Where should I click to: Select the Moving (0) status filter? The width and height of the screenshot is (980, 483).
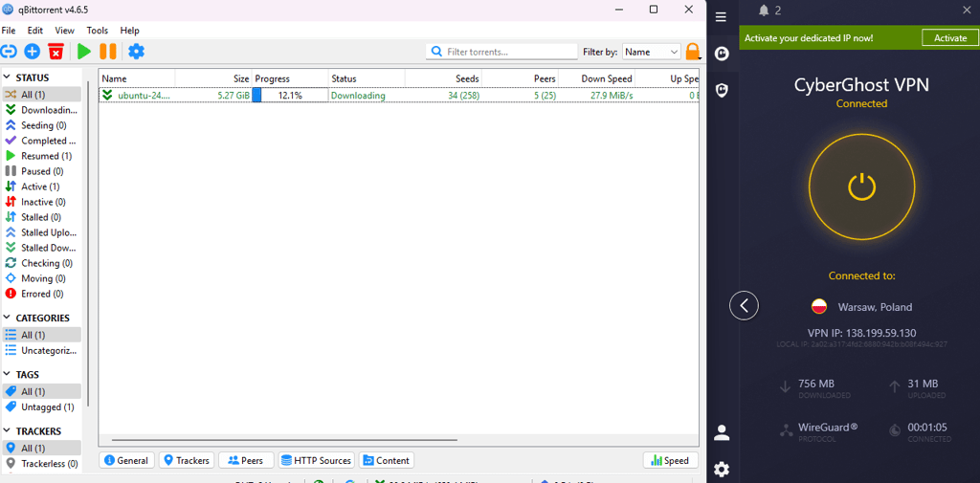(41, 278)
